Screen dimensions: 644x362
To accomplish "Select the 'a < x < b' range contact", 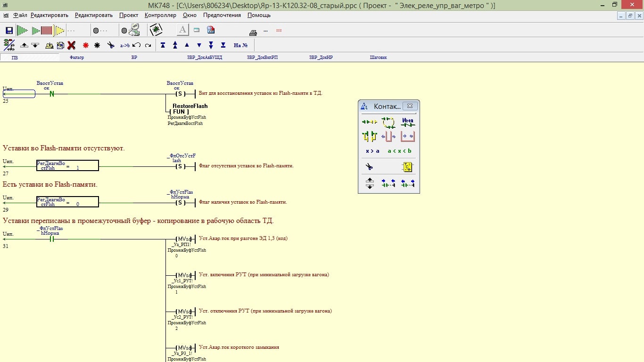I will pos(399,151).
